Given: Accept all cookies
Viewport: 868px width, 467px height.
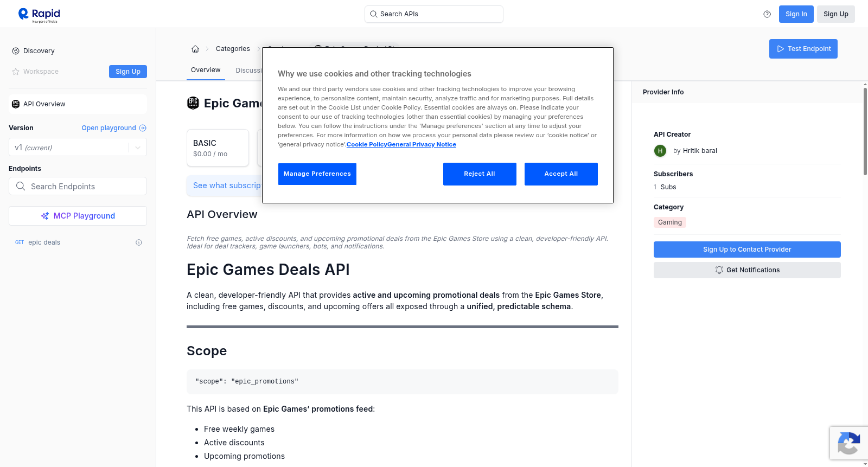Looking at the screenshot, I should [x=561, y=174].
